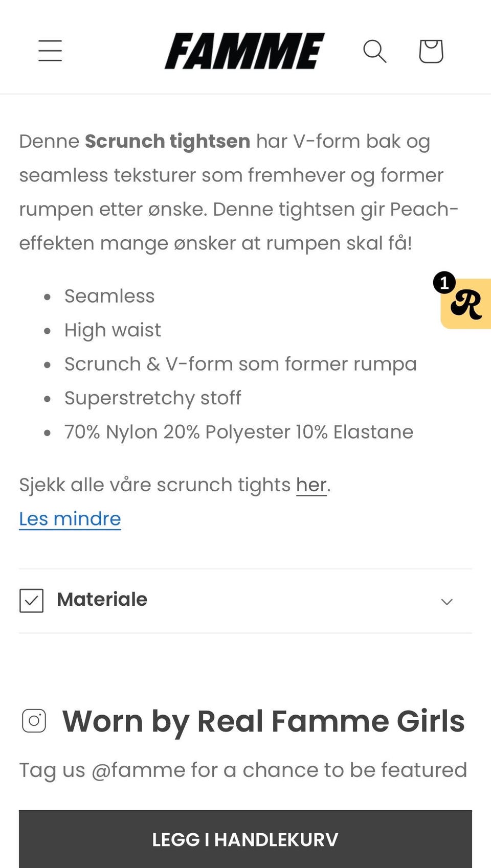Open the hamburger navigation menu
This screenshot has width=491, height=868.
tap(50, 51)
